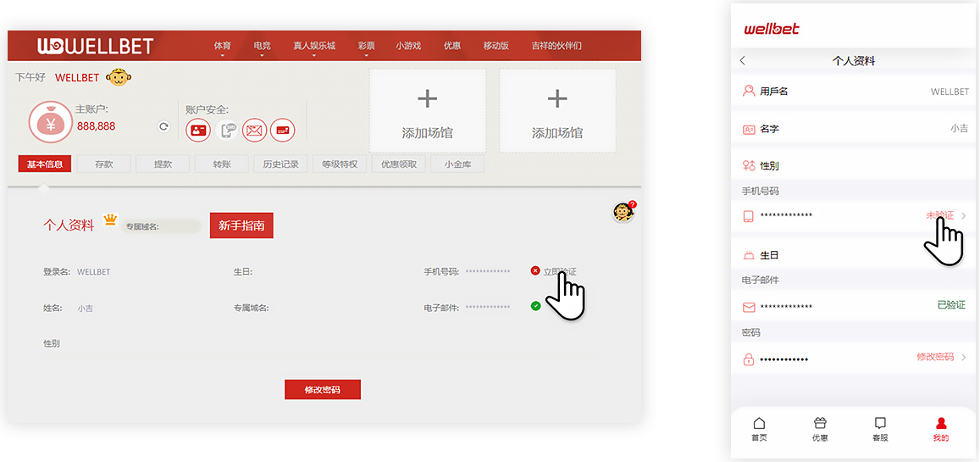This screenshot has height=462, width=980.
Task: Click the 性別 gender icon
Action: pos(748,165)
